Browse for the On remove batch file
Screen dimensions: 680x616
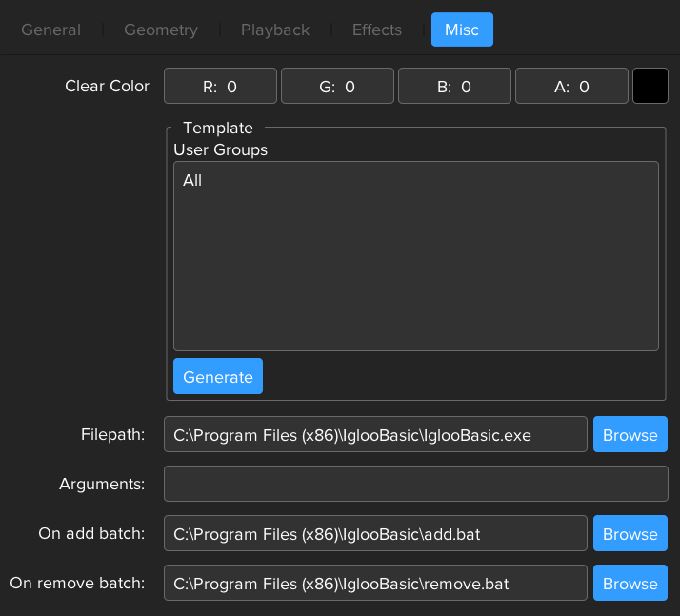click(x=630, y=583)
